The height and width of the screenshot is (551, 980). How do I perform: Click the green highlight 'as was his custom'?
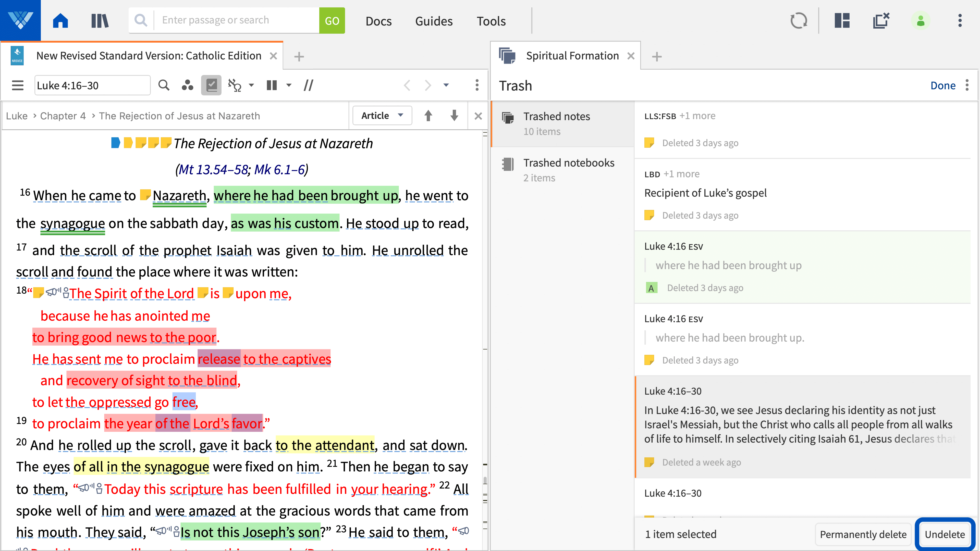click(x=285, y=223)
